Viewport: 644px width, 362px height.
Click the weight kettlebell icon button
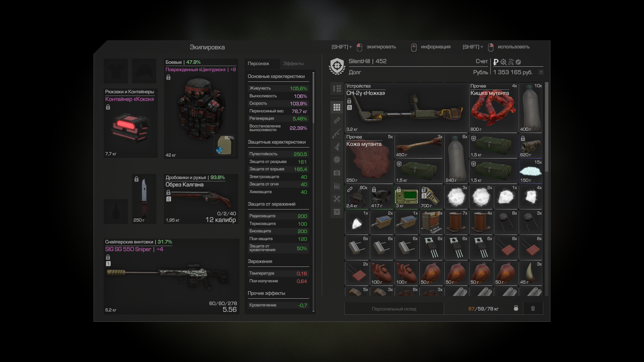pos(516,308)
